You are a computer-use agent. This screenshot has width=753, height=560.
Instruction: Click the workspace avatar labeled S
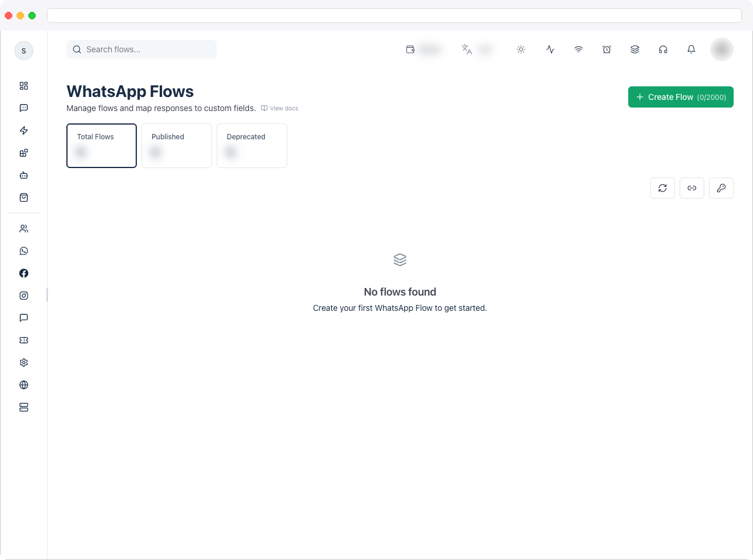click(23, 51)
